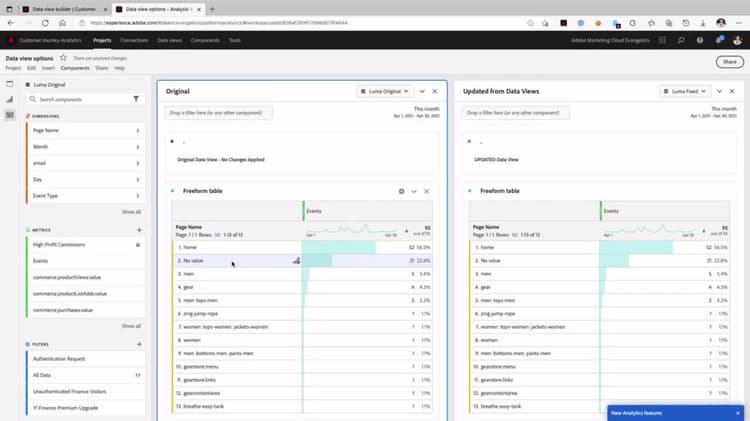
Task: Open the Tools tab in top navigation
Action: tap(234, 40)
